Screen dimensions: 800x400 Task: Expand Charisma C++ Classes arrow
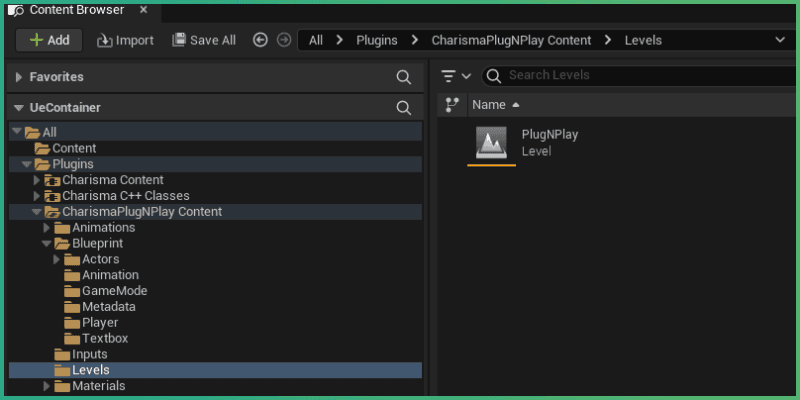pyautogui.click(x=36, y=196)
